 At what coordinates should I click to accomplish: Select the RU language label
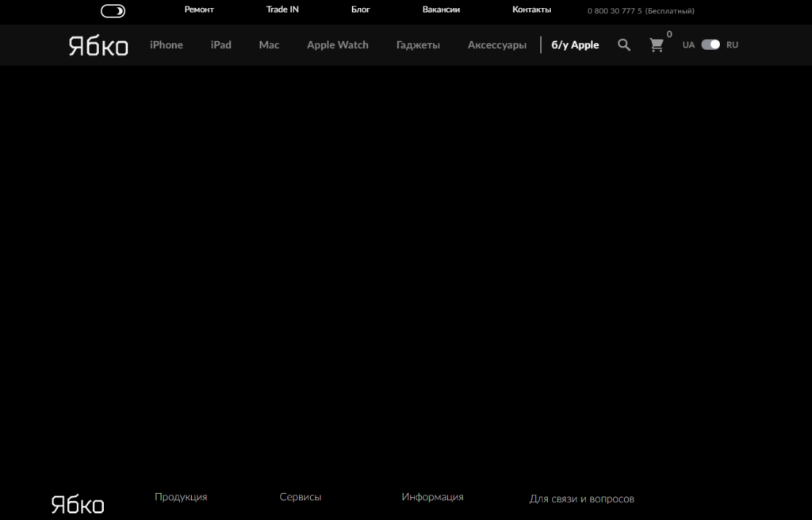tap(732, 45)
